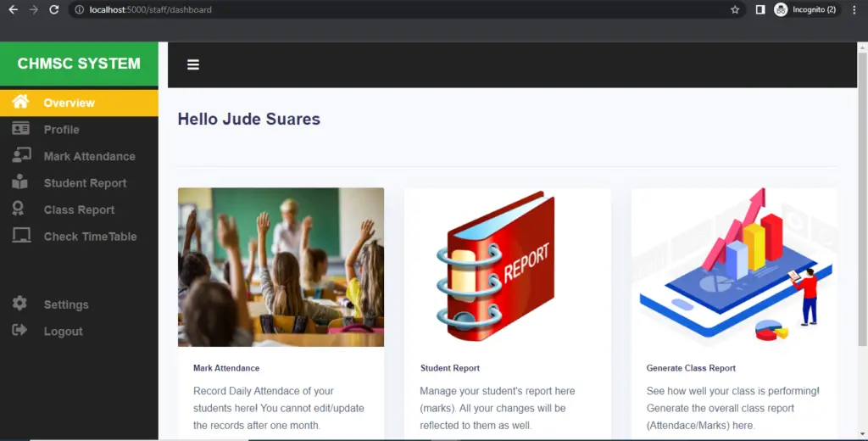Screen dimensions: 868x441
Task: Click the Class Report ribbon icon
Action: tap(19, 209)
